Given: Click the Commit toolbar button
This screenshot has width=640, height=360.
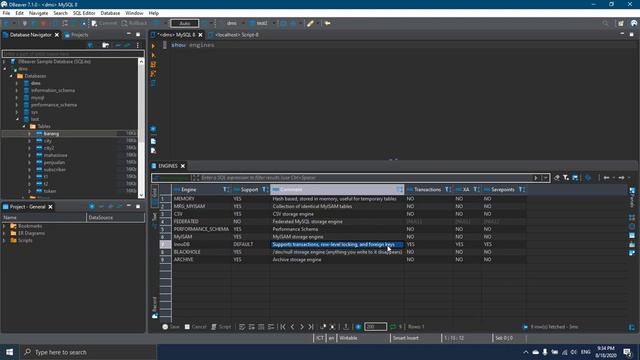Looking at the screenshot, I should pos(104,23).
